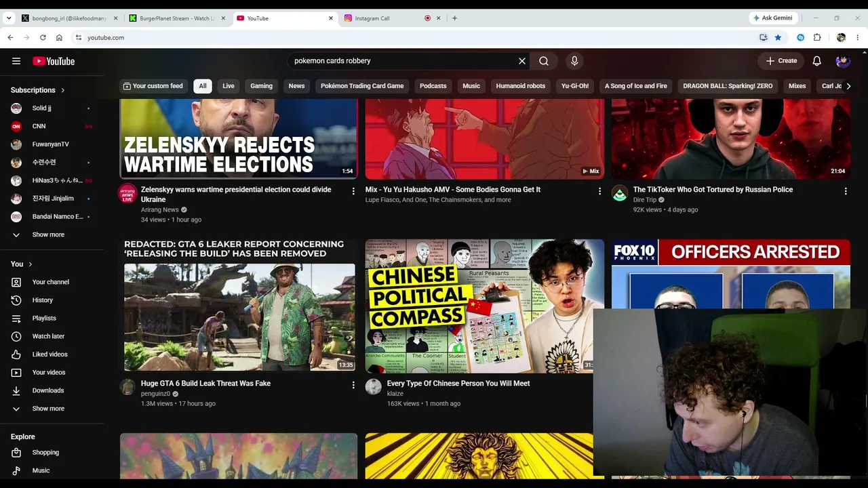
Task: Start voice search with the microphone icon
Action: (x=574, y=61)
